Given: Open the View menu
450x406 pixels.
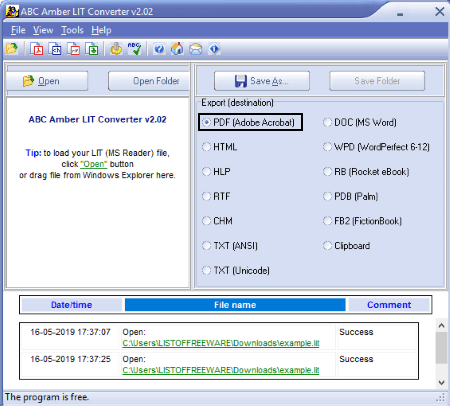Looking at the screenshot, I should tap(43, 30).
